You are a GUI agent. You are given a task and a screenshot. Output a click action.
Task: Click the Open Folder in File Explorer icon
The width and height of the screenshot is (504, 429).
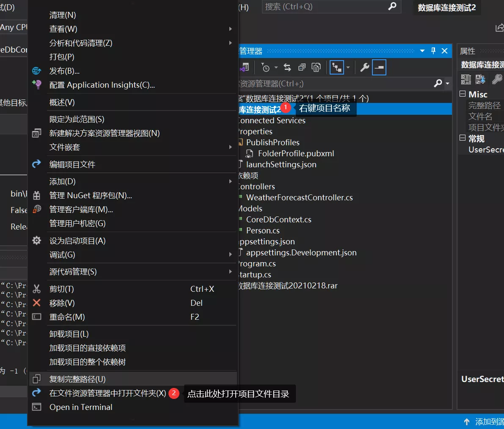[x=37, y=393]
